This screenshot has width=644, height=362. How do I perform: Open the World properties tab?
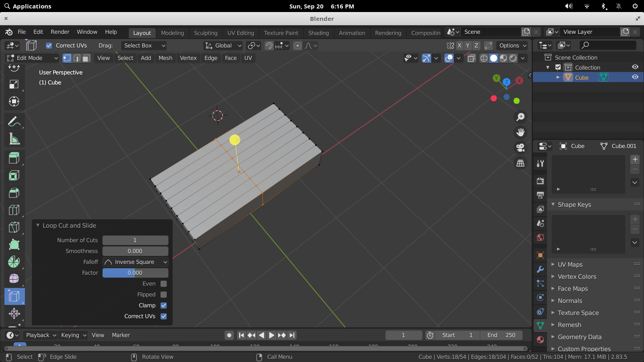pos(540,238)
